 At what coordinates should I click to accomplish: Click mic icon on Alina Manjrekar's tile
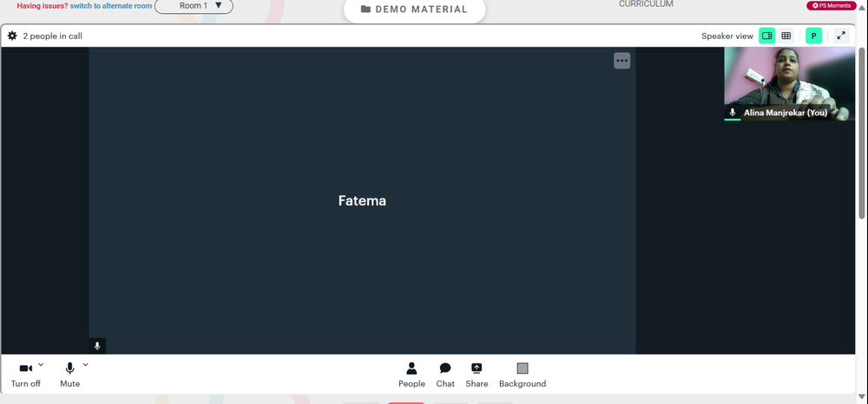[733, 112]
